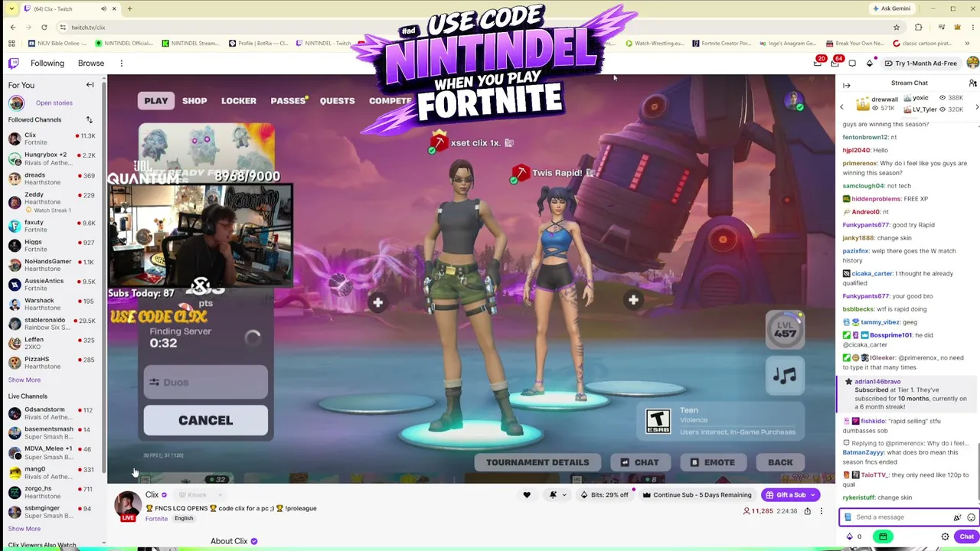Collapse the Stream Chat panel
The width and height of the screenshot is (980, 551).
tap(847, 85)
